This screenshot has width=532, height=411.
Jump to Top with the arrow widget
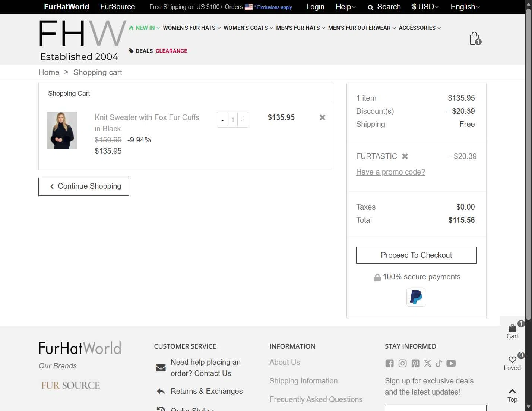pos(512,395)
